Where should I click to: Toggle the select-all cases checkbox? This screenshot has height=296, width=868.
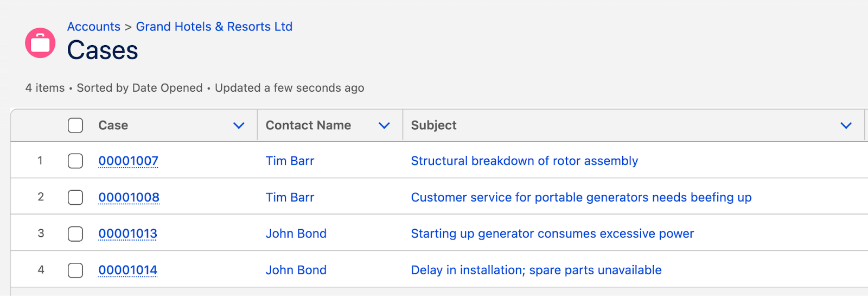click(75, 125)
